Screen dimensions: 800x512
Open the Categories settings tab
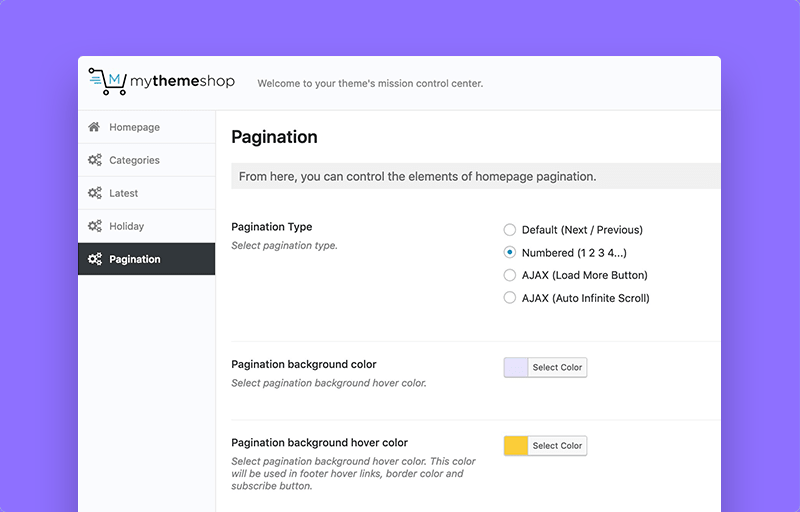[146, 160]
